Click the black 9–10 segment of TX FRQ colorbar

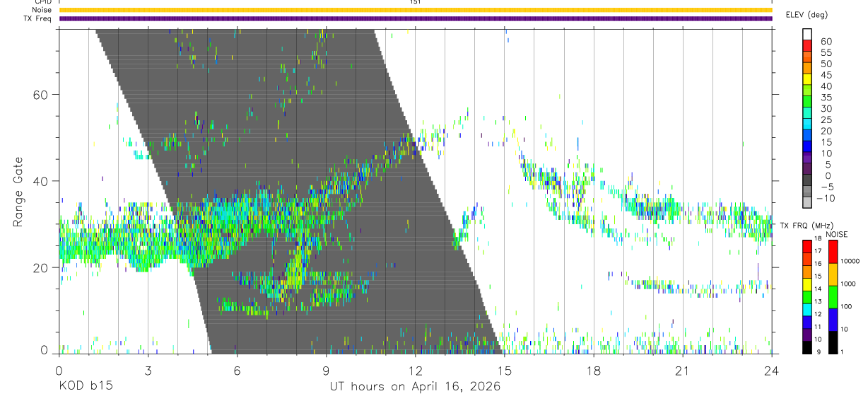click(807, 347)
